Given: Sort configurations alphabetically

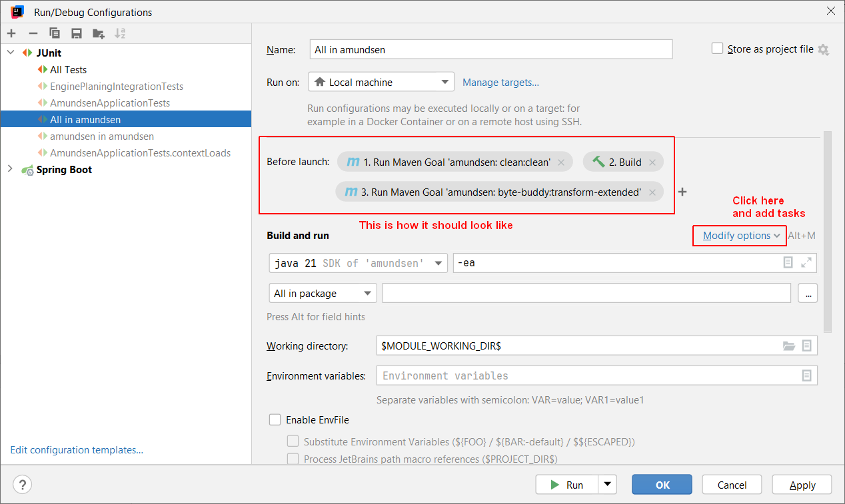Looking at the screenshot, I should pyautogui.click(x=120, y=33).
